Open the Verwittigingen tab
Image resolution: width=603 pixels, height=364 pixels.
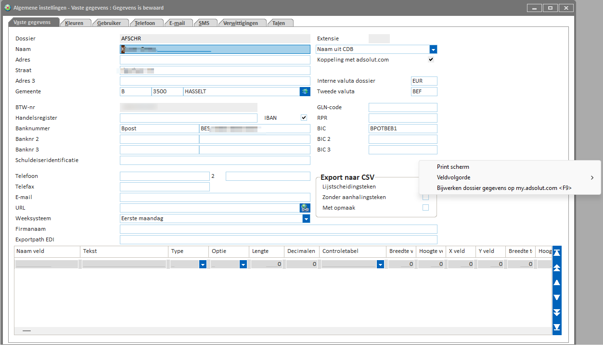click(241, 23)
